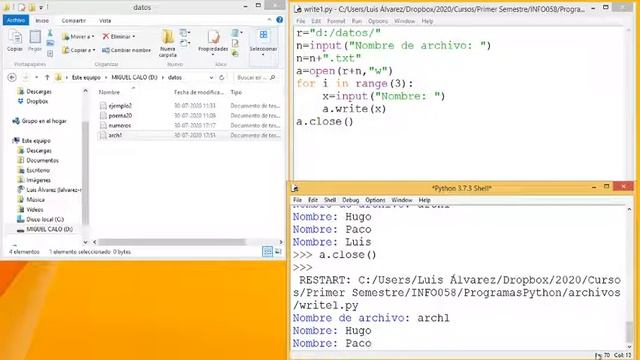Select MIGUEL CALO (D:) in the navigation pane
This screenshot has width=640, height=360.
(x=49, y=229)
